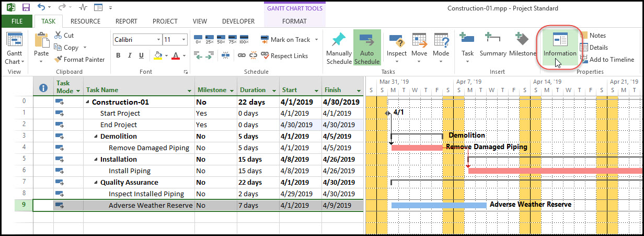Select the Install Piping task name cell
Image resolution: width=644 pixels, height=236 pixels.
coord(129,171)
